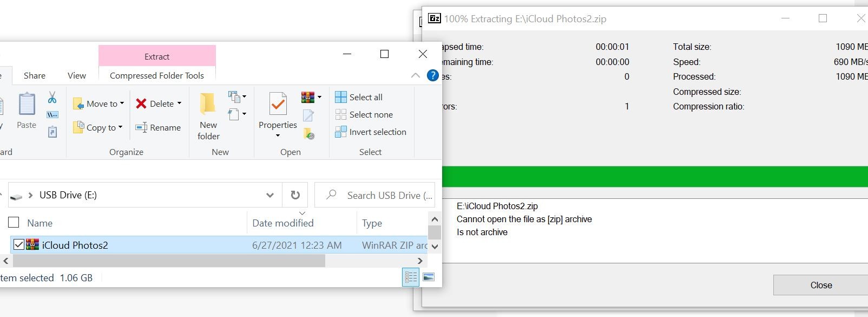
Task: Click the Properties checkmark icon
Action: tap(278, 104)
